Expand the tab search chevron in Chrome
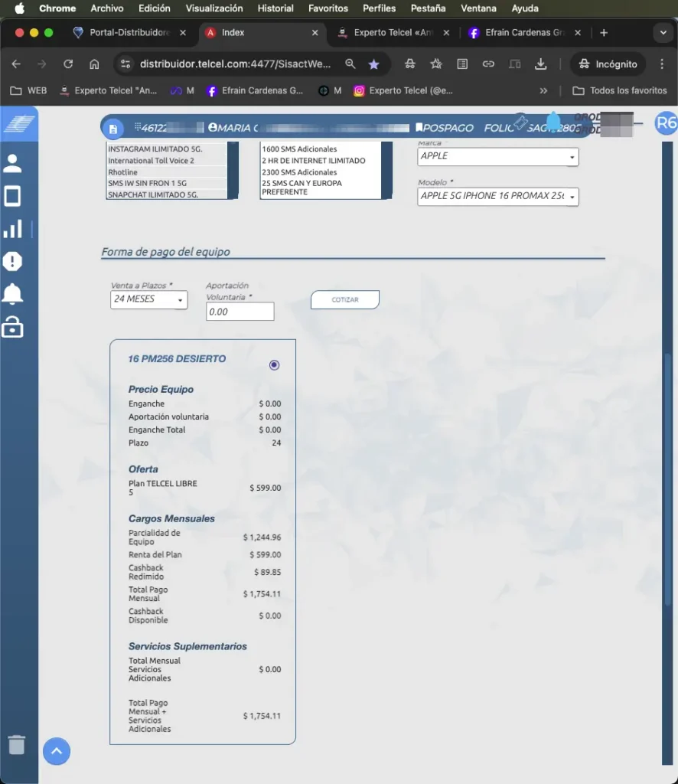 coord(663,32)
